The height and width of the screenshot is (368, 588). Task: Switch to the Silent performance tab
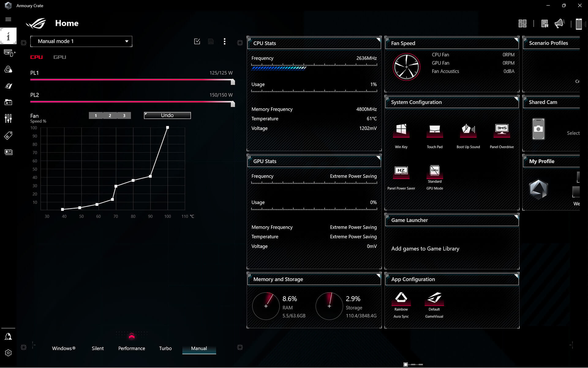[98, 348]
